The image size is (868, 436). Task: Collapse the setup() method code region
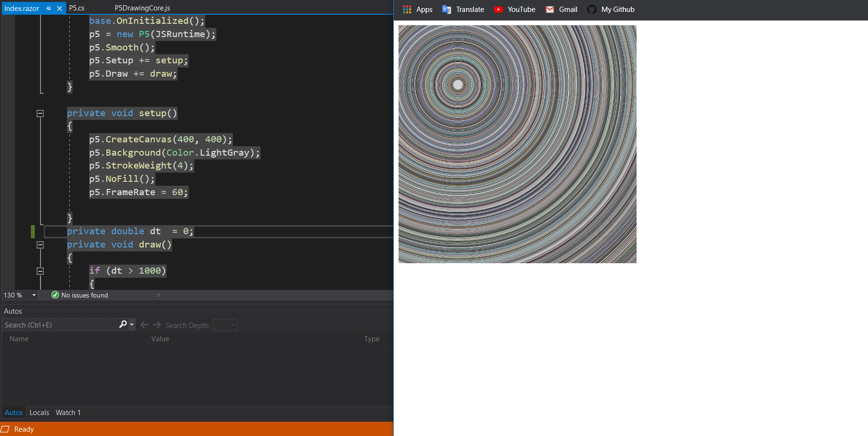tap(40, 113)
